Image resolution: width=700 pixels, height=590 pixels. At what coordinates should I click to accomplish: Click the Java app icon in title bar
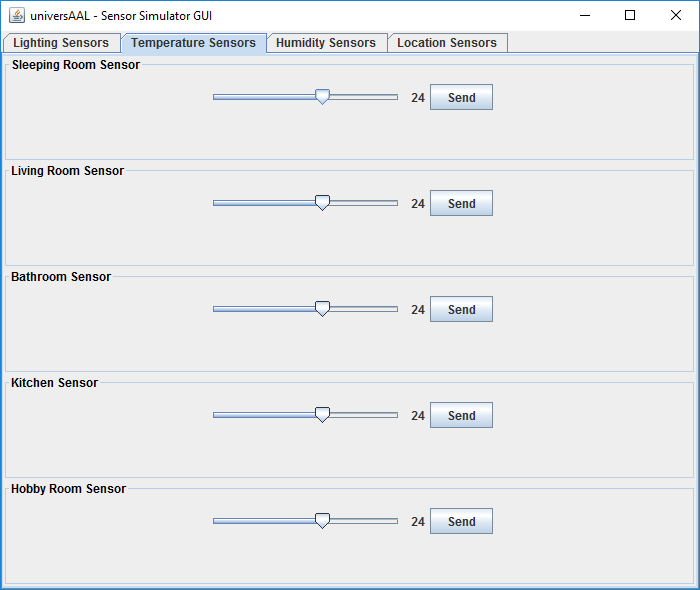17,15
